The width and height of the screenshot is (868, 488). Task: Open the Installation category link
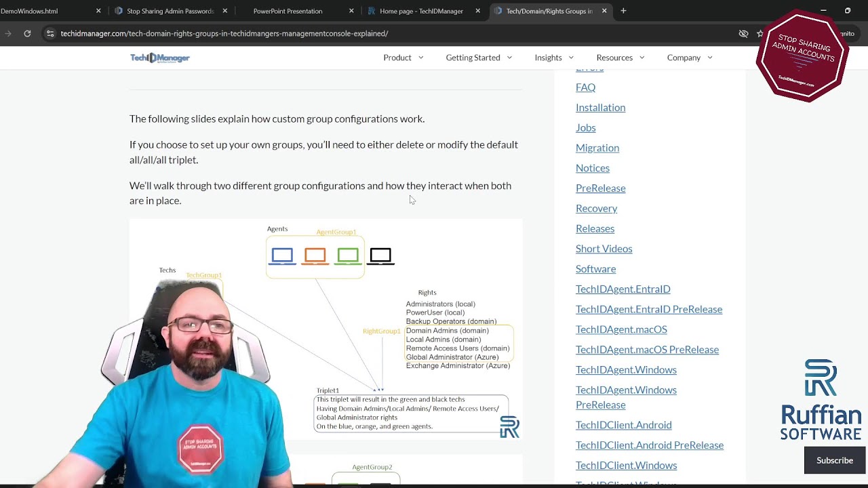pos(600,107)
